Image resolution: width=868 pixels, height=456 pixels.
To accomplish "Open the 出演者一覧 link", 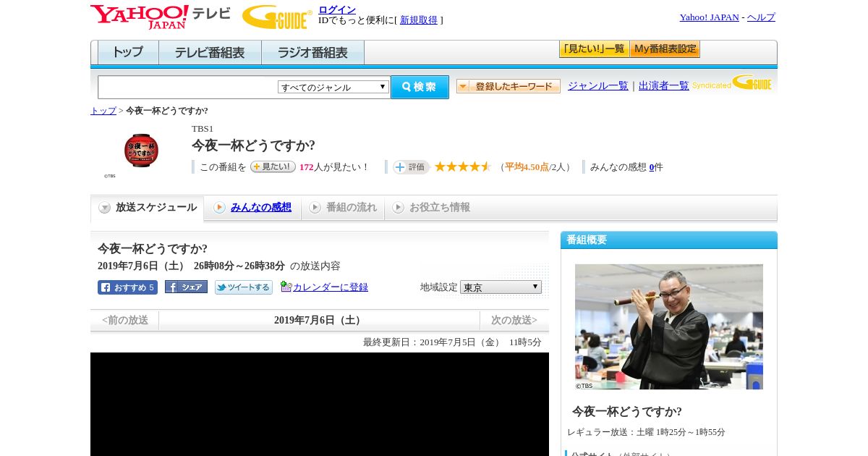I will [x=664, y=85].
